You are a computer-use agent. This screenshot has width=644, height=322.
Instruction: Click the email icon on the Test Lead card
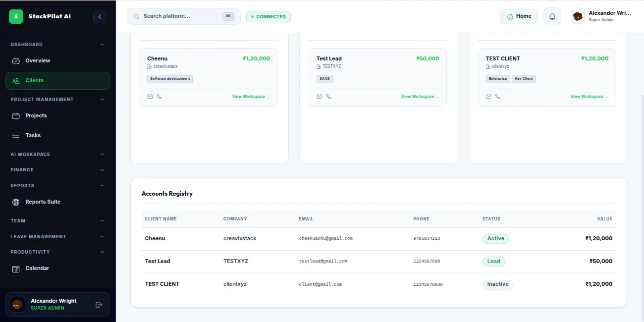pyautogui.click(x=320, y=97)
